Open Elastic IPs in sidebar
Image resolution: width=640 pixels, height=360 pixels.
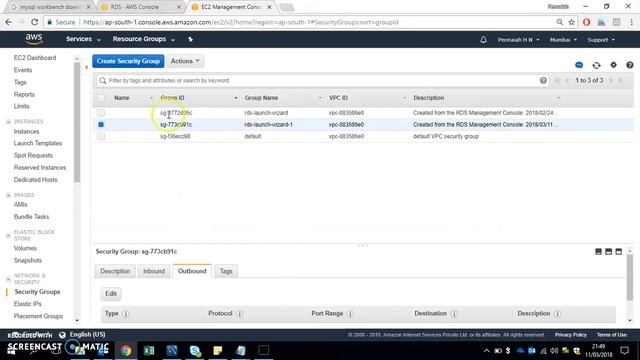pyautogui.click(x=27, y=304)
